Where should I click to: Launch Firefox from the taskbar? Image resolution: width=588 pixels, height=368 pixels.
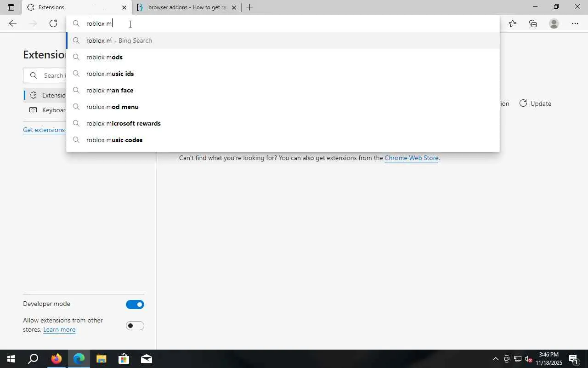click(x=56, y=359)
